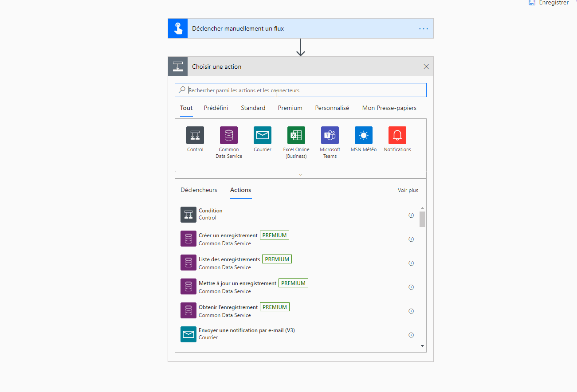Choose the MSN Météo connector icon
The width and height of the screenshot is (577, 392).
364,135
